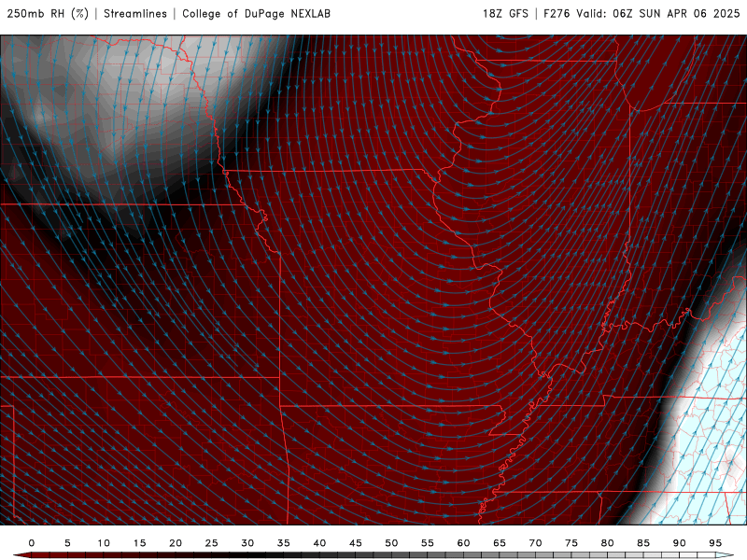Click the 'F276' forecast hour label
This screenshot has width=747, height=560.
pyautogui.click(x=557, y=14)
